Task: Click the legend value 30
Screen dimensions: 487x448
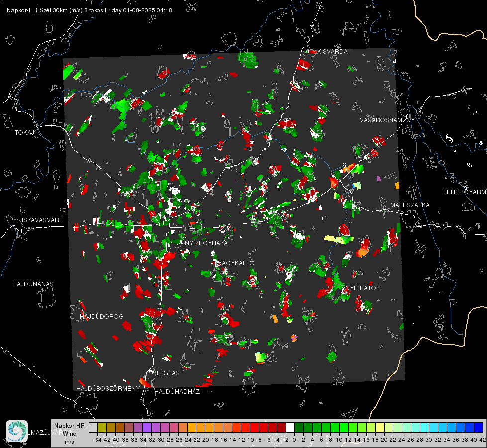Action: coord(429,440)
